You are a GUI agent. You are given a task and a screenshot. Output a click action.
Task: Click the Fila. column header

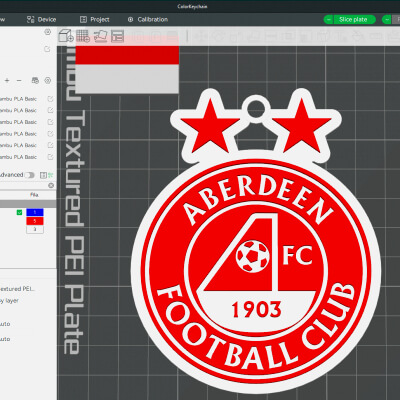(x=34, y=195)
